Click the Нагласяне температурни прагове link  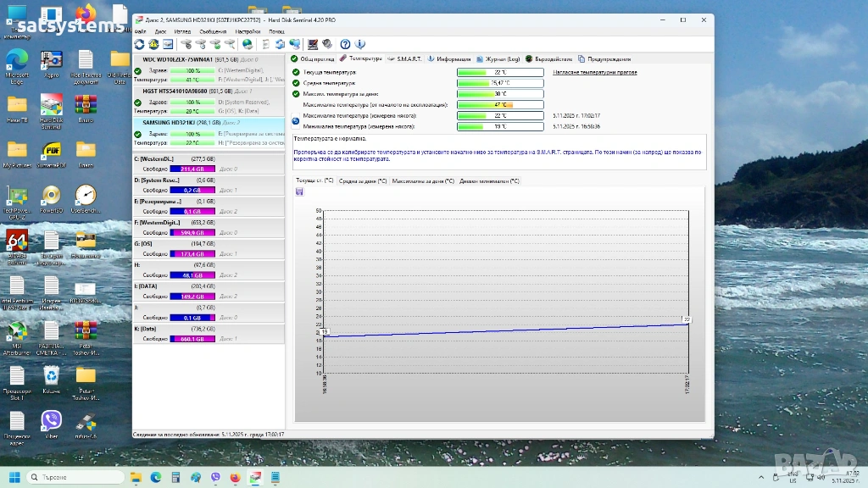(596, 72)
